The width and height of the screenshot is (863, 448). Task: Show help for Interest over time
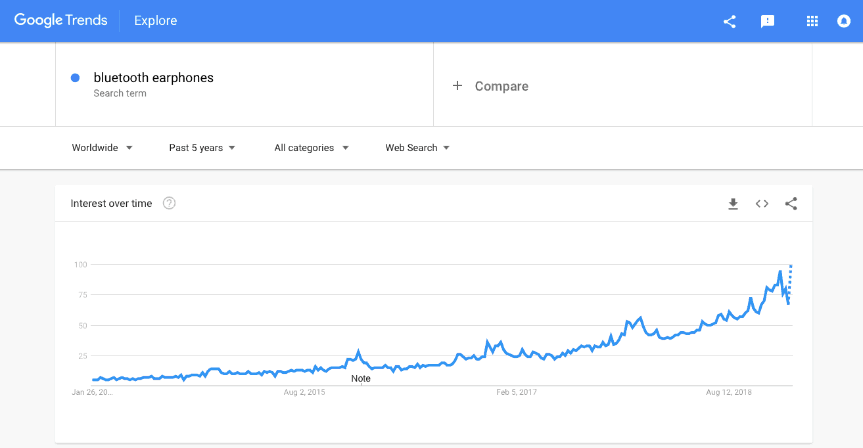(169, 203)
